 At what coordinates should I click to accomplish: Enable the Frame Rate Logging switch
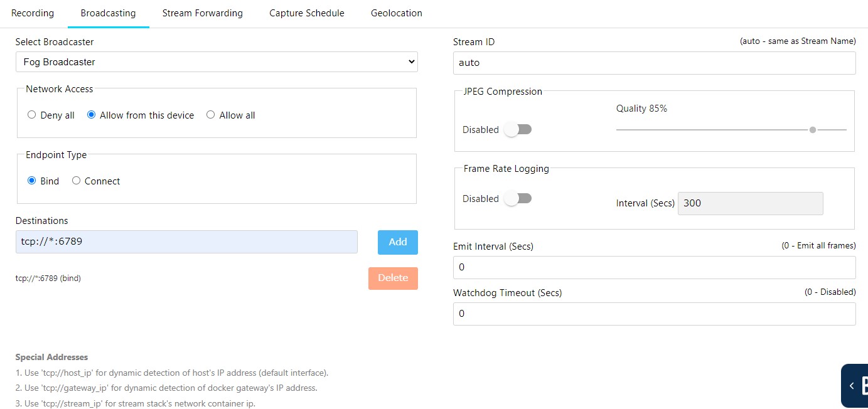pyautogui.click(x=518, y=199)
